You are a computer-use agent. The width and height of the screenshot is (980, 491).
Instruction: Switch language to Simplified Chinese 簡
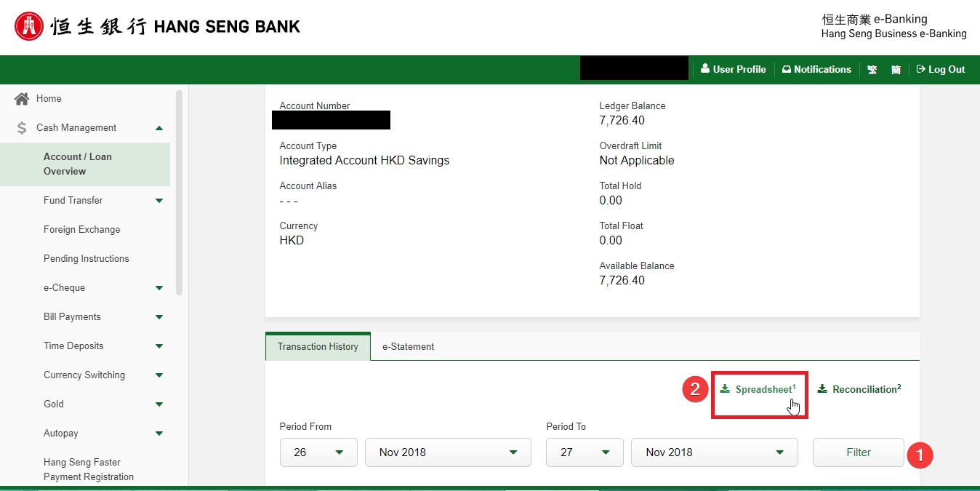896,70
